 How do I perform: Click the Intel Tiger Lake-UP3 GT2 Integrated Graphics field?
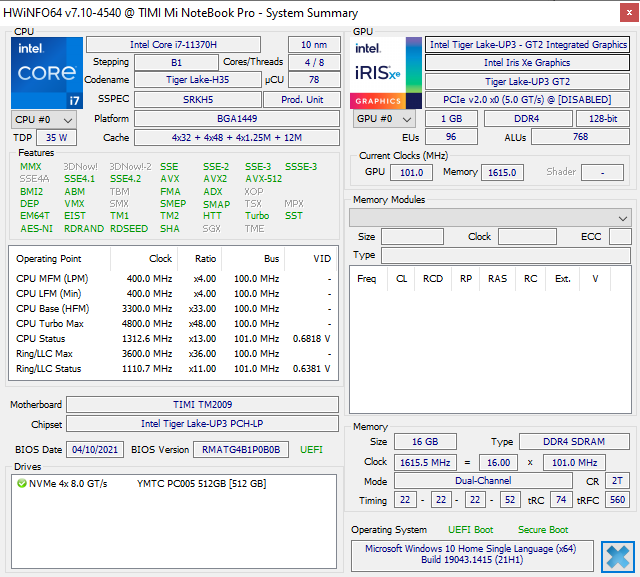(527, 44)
